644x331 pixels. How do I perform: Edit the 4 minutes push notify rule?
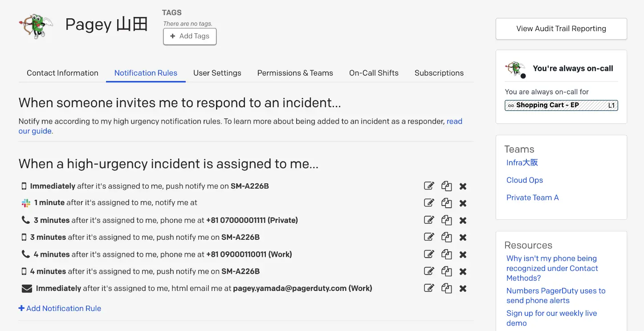(x=429, y=271)
